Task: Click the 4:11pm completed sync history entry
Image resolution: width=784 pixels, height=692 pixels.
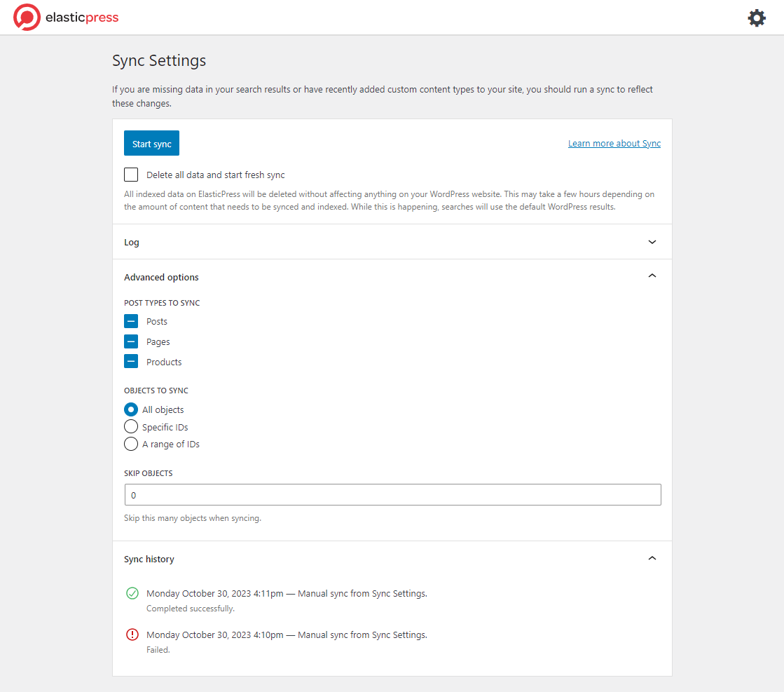Action: click(x=287, y=594)
